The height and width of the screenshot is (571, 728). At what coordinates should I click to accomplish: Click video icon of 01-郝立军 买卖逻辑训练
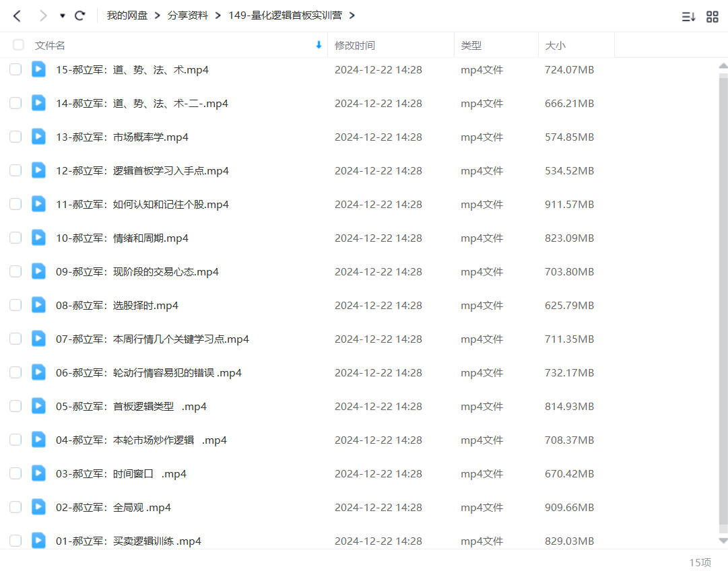click(38, 540)
